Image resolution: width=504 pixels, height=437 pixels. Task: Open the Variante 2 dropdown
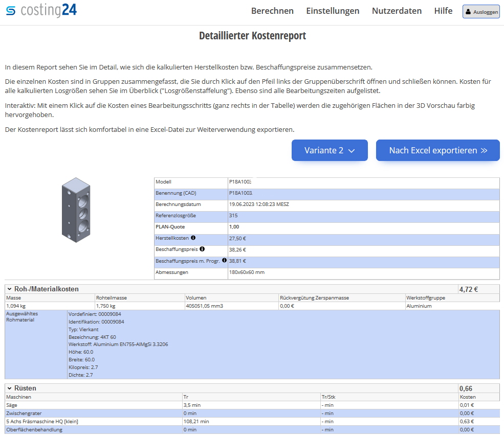(330, 150)
